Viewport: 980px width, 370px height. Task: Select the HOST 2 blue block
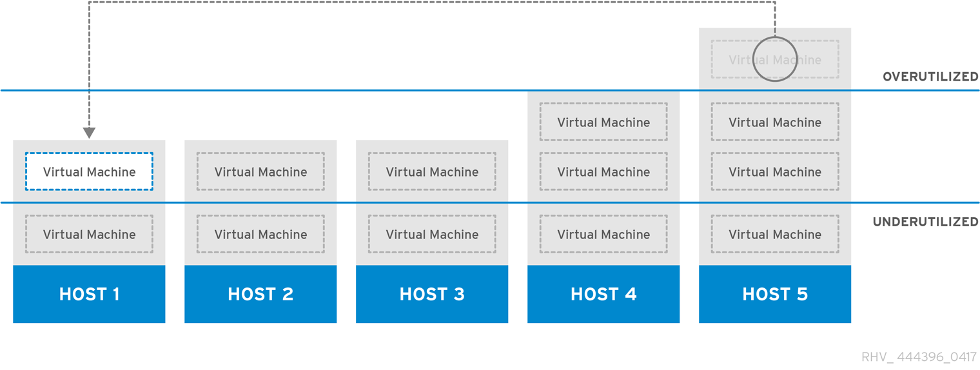point(260,294)
